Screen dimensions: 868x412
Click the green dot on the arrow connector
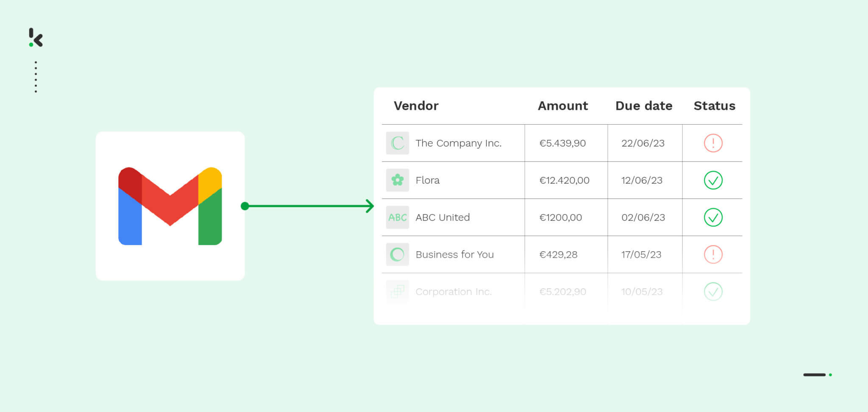point(245,206)
